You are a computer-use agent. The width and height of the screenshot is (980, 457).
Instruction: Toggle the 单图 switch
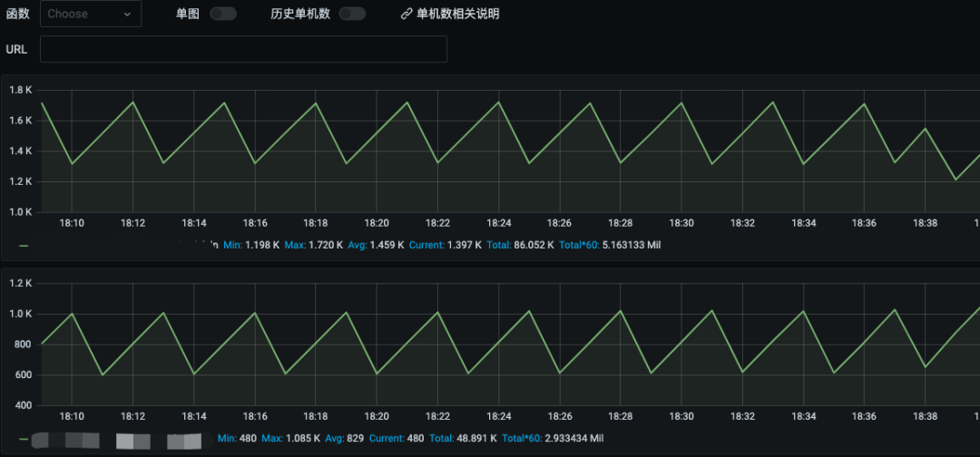pyautogui.click(x=223, y=14)
